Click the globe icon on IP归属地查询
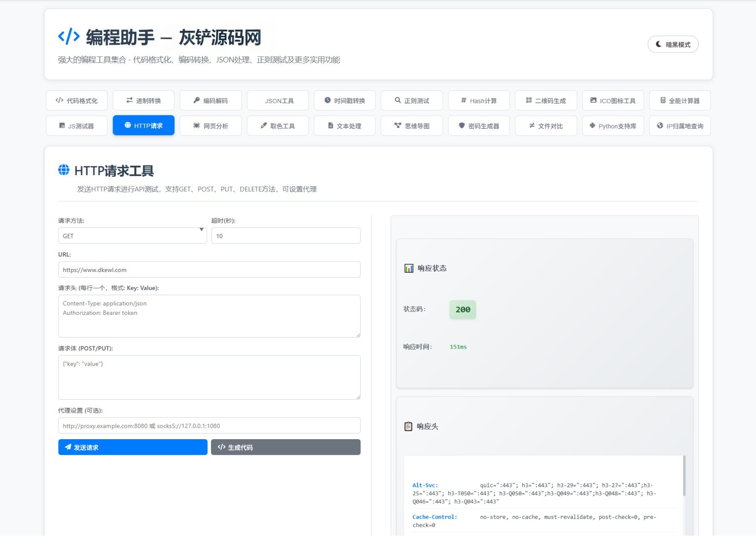Image resolution: width=756 pixels, height=536 pixels. coord(660,126)
